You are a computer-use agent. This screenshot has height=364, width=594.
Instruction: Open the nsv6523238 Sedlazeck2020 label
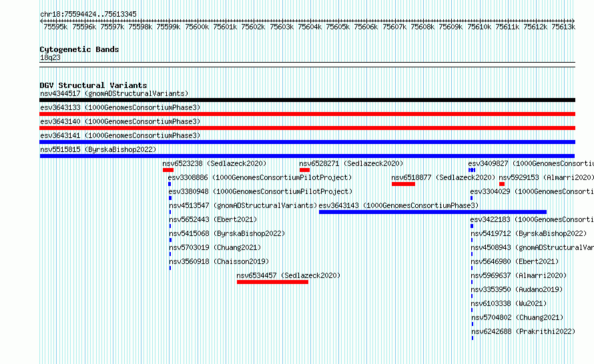pos(214,163)
